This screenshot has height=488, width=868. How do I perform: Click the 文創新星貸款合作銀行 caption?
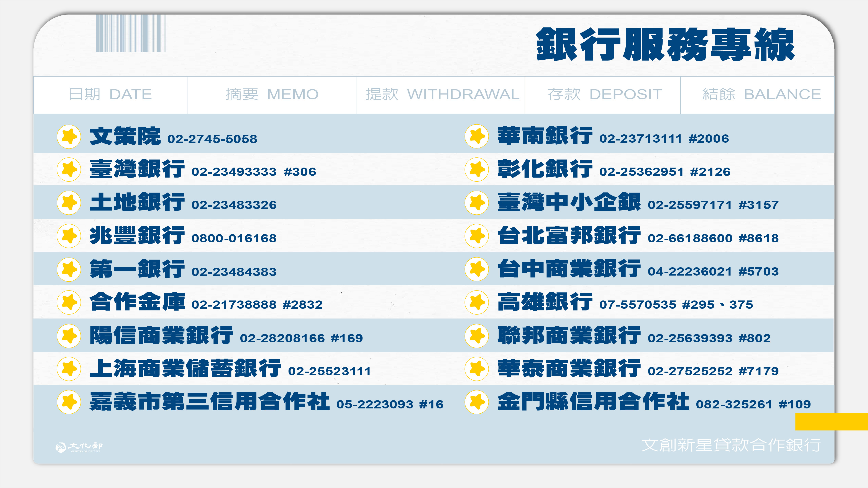pyautogui.click(x=731, y=445)
